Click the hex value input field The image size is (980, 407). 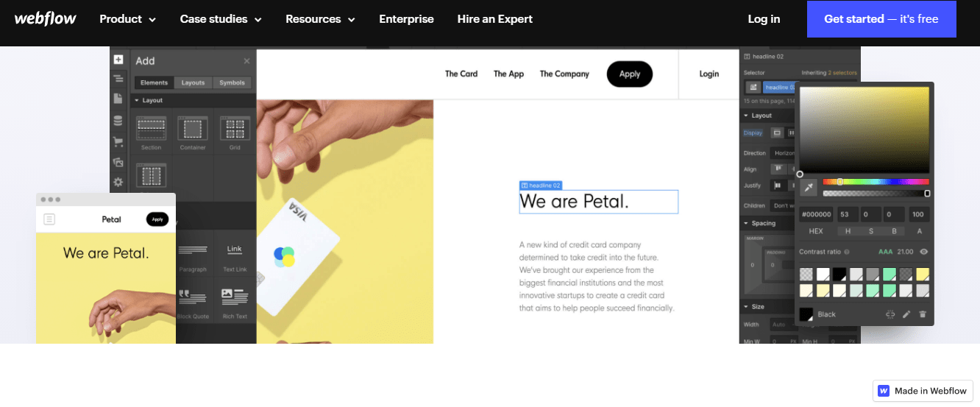816,215
